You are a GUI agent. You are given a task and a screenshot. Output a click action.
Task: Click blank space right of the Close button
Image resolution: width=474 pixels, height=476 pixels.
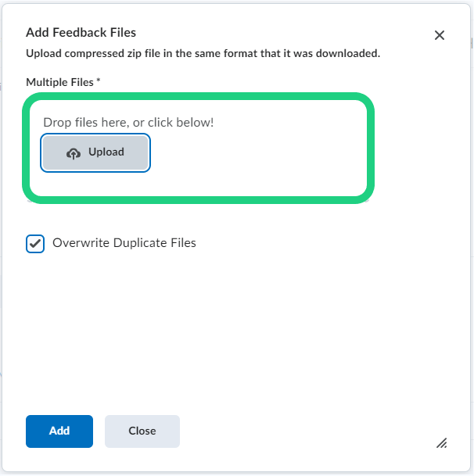coord(297,431)
